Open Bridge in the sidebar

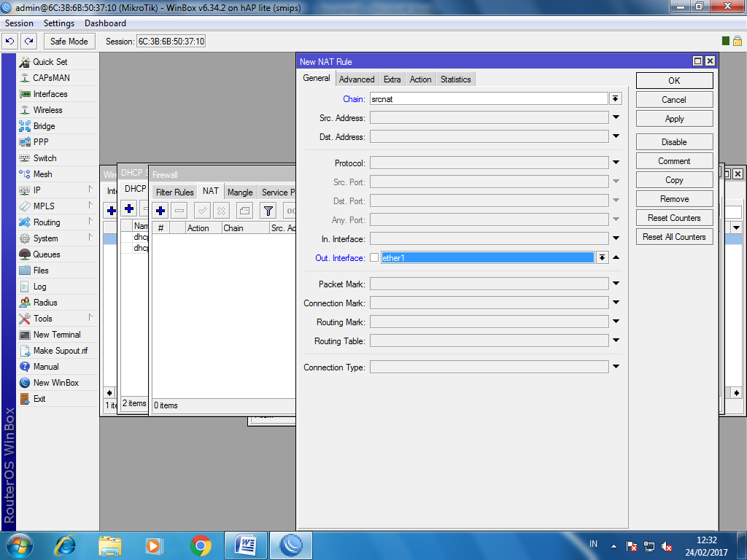(36, 126)
